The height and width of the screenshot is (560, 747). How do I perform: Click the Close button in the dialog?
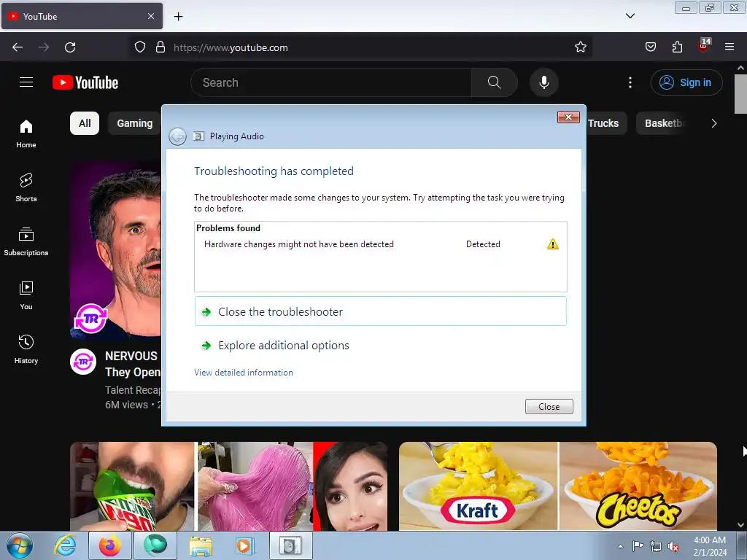coord(549,407)
